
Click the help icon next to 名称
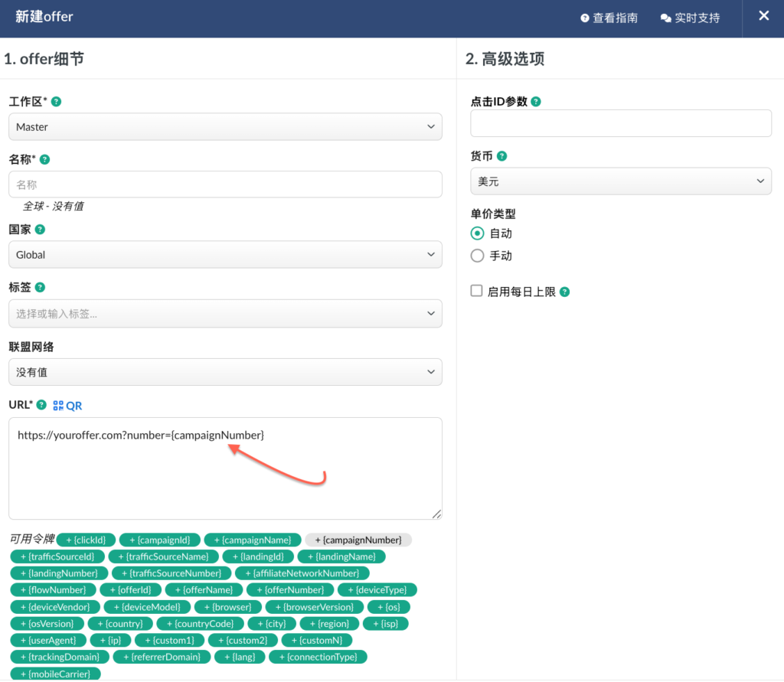pyautogui.click(x=44, y=160)
